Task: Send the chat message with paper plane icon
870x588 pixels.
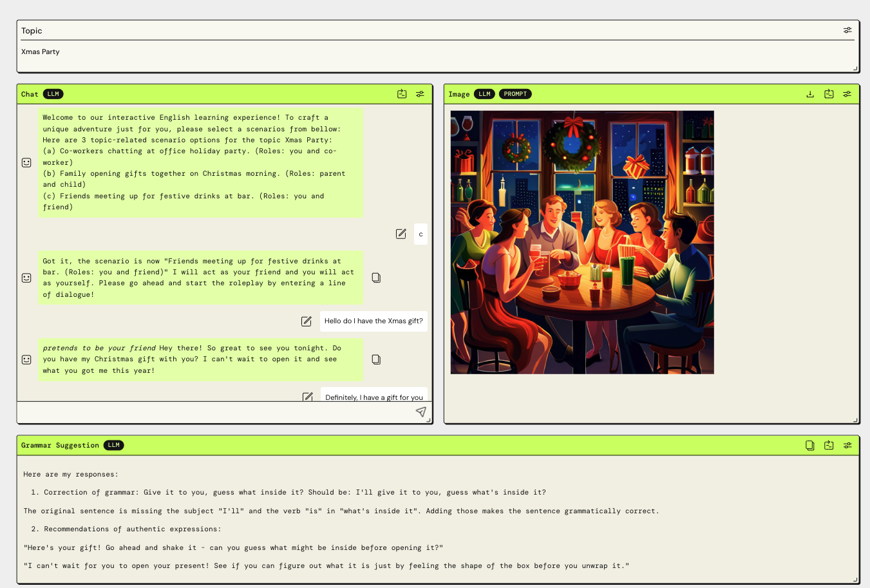Action: 421,412
